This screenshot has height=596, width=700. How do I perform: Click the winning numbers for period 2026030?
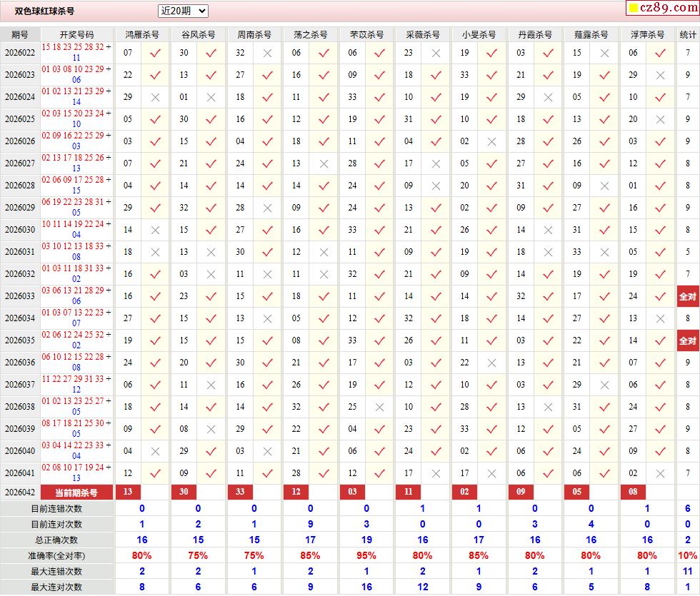(77, 229)
